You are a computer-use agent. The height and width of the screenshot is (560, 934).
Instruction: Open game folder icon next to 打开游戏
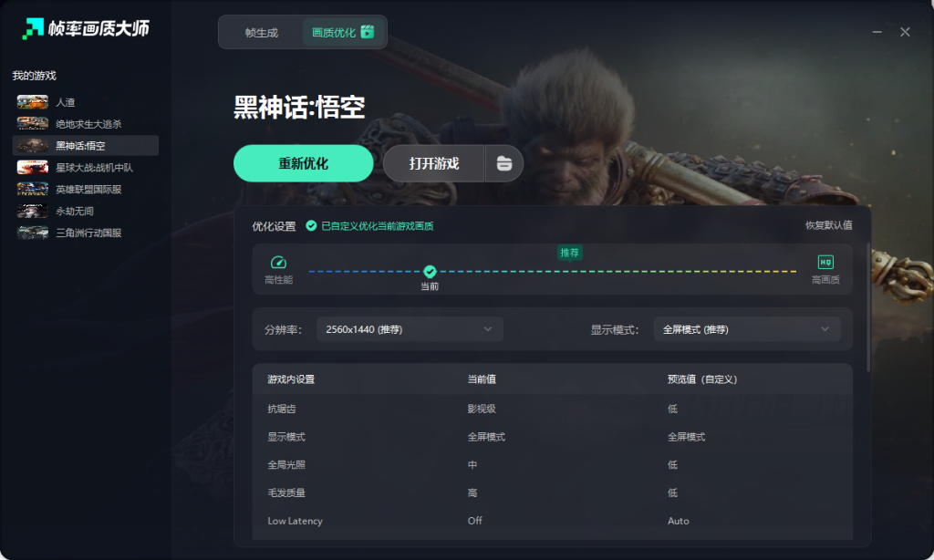click(x=503, y=163)
